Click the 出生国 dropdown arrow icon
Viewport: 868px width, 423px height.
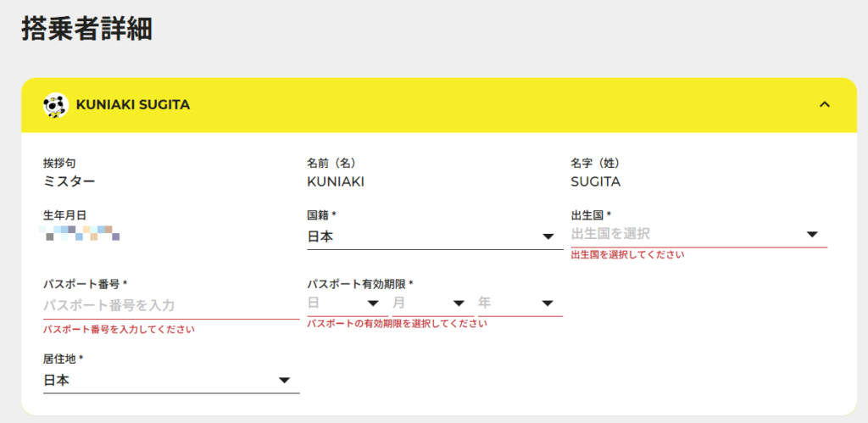(811, 234)
